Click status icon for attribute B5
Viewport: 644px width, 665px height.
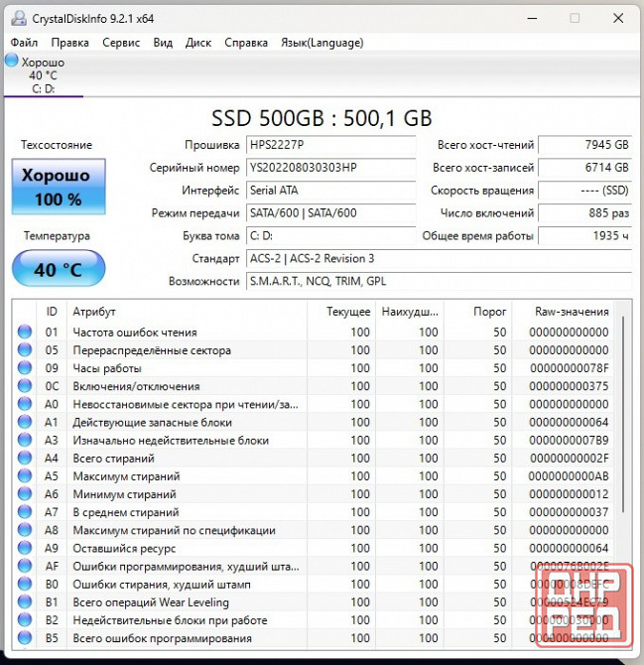pyautogui.click(x=25, y=638)
